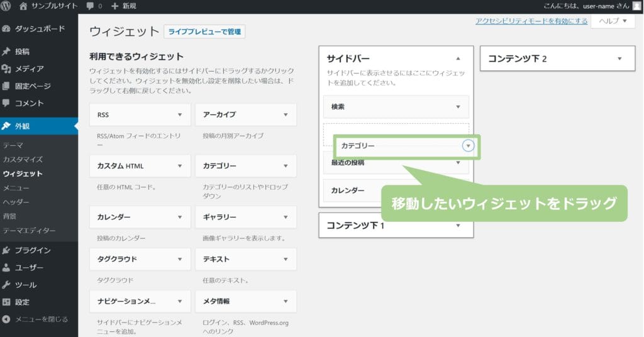Open the カスタマイズ submenu item
This screenshot has height=337, width=644.
[23, 160]
